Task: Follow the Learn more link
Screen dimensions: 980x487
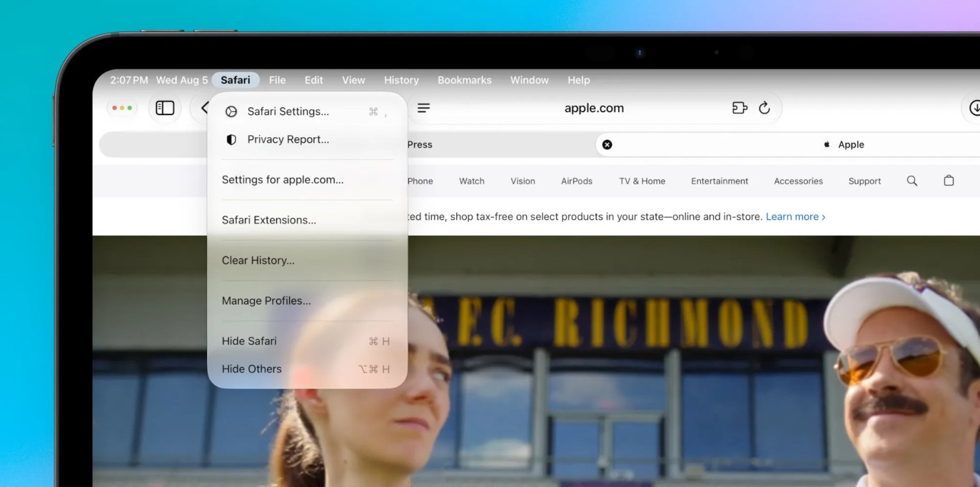Action: click(x=796, y=217)
